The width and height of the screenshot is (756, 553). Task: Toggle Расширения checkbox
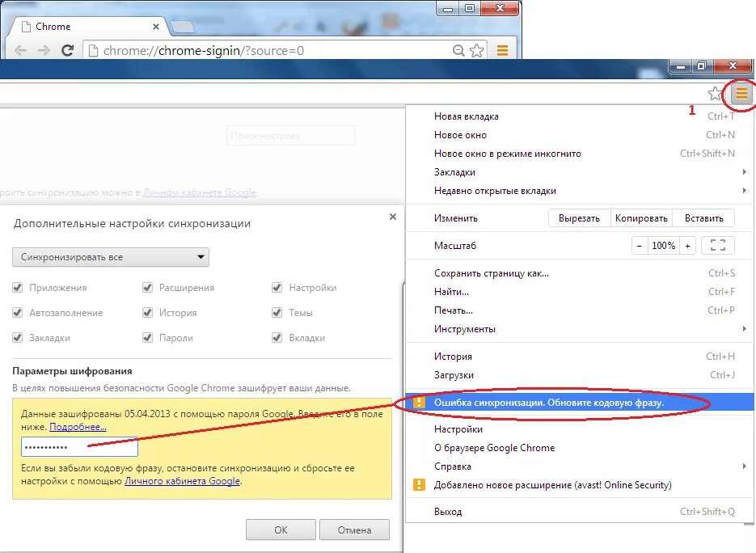click(147, 287)
